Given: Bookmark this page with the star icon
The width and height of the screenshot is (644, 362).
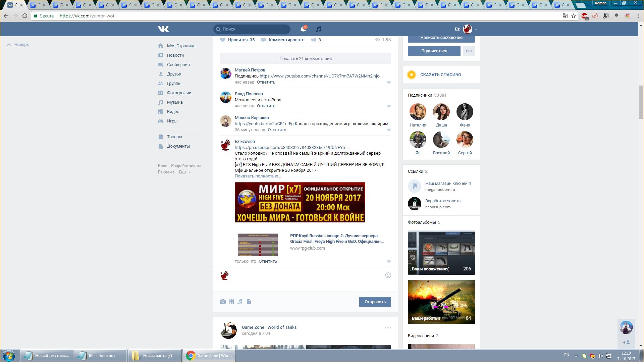Looking at the screenshot, I should click(574, 16).
